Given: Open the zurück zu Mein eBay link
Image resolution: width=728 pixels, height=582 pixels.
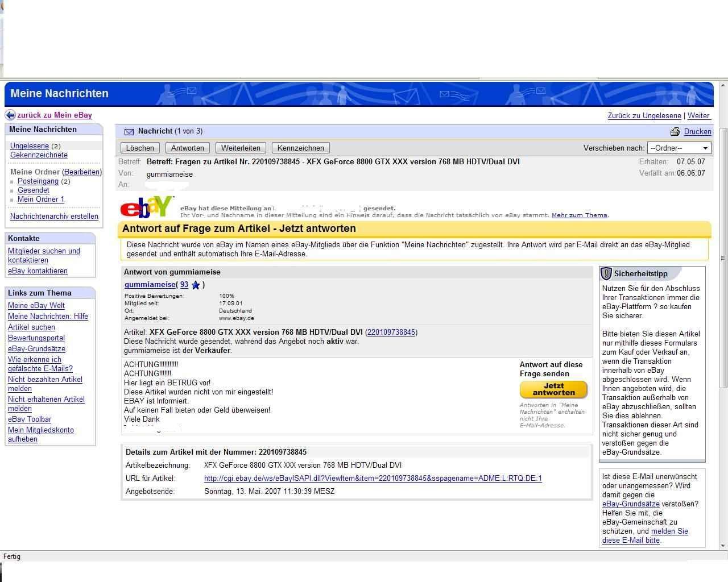Looking at the screenshot, I should pos(55,115).
